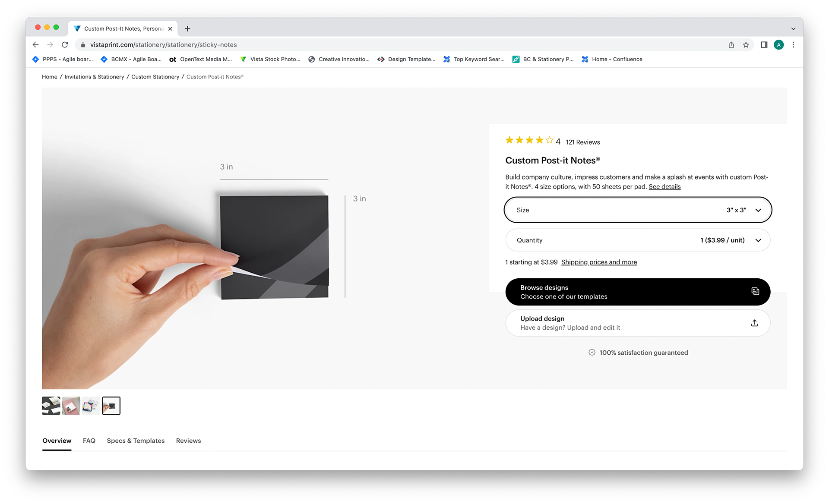Close the Custom Post-It Notes tab
This screenshot has height=504, width=829.
pos(170,28)
